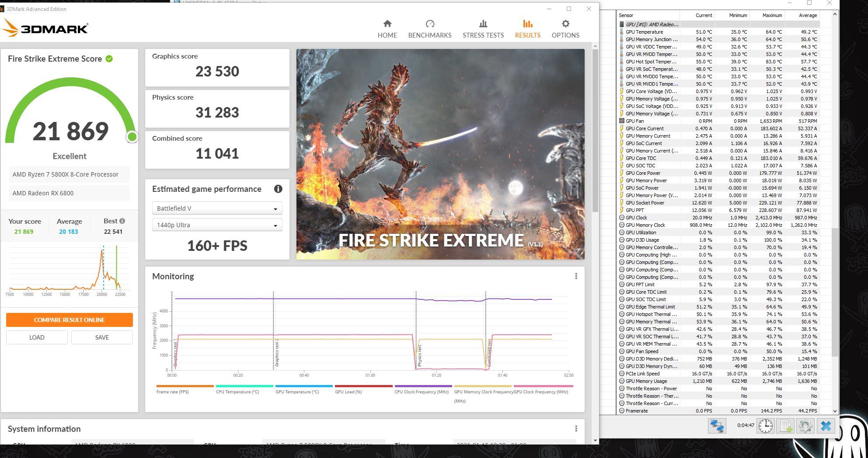Click the GPU Fan sensor icon
The height and width of the screenshot is (458, 868).
pyautogui.click(x=621, y=121)
